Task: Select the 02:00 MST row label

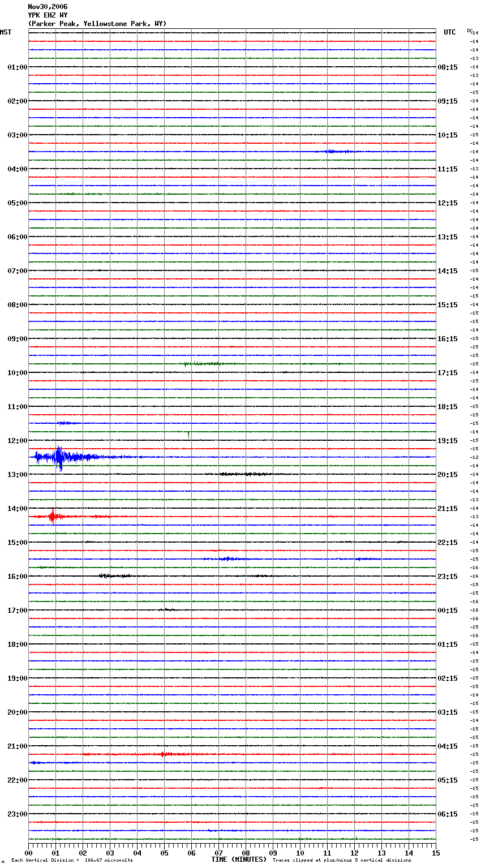Action: (18, 101)
